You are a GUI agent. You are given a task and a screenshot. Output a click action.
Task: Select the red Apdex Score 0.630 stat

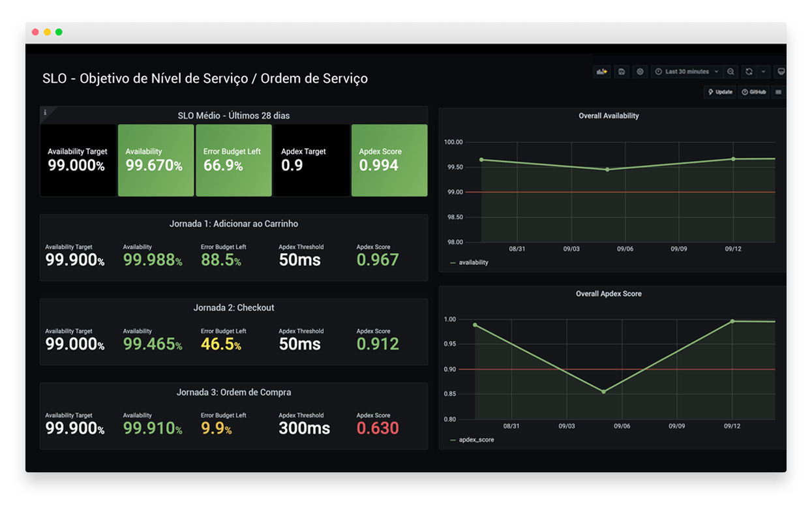click(x=378, y=429)
